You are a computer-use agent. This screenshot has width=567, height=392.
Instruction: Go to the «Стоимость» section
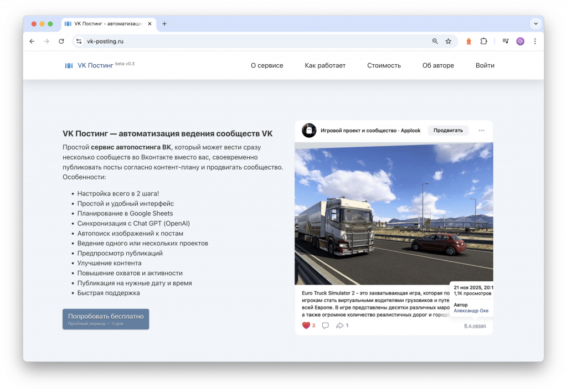[x=384, y=65]
